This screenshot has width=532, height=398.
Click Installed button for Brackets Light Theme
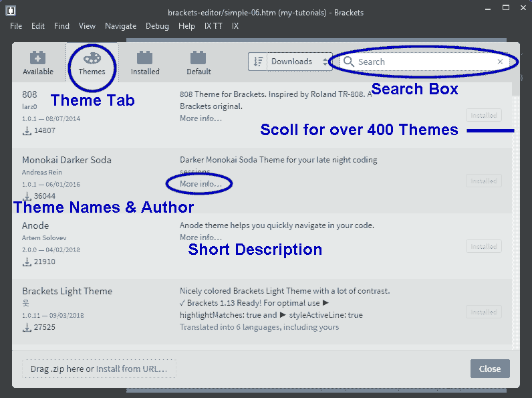(x=483, y=312)
